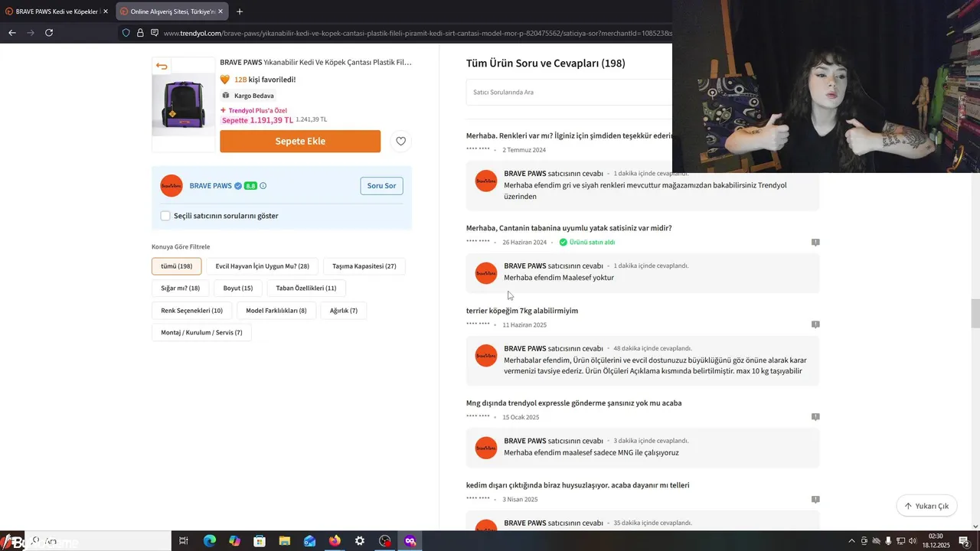
Task: Click the heart favorite button beside Sepete Ekle
Action: (x=400, y=141)
